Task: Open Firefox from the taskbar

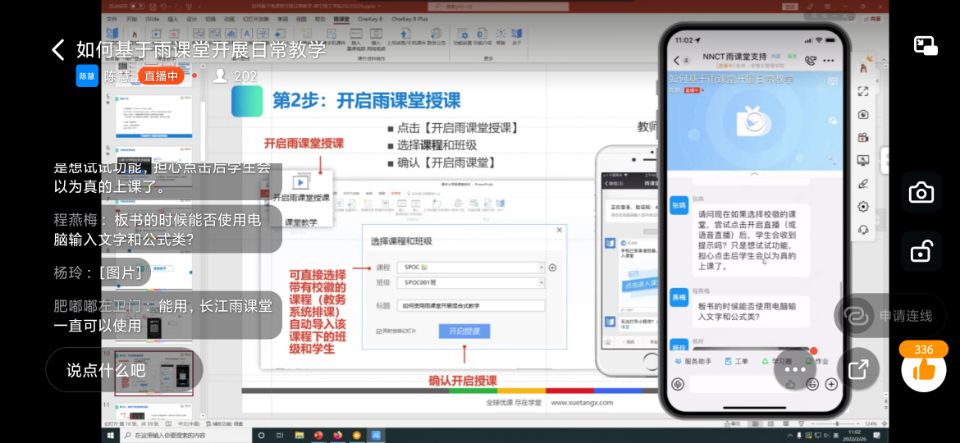Action: (x=337, y=435)
